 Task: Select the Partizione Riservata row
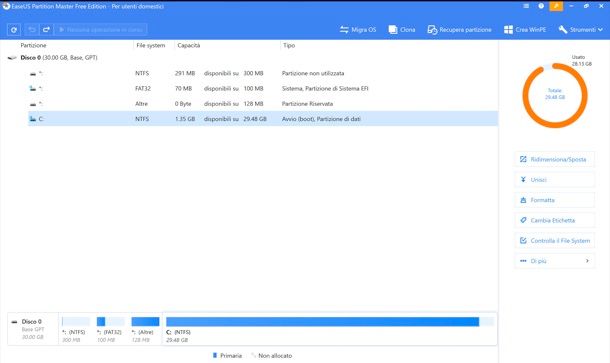tap(263, 103)
